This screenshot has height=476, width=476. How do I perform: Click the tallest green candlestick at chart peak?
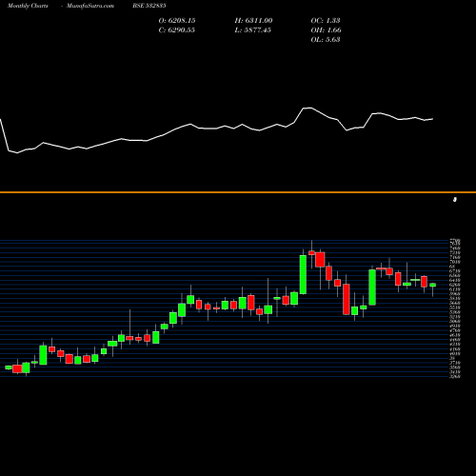pyautogui.click(x=303, y=274)
